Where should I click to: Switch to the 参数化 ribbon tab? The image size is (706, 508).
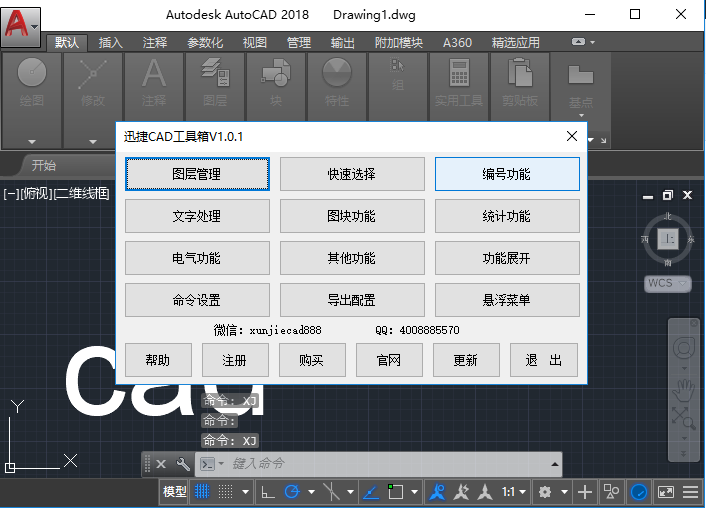click(x=205, y=43)
